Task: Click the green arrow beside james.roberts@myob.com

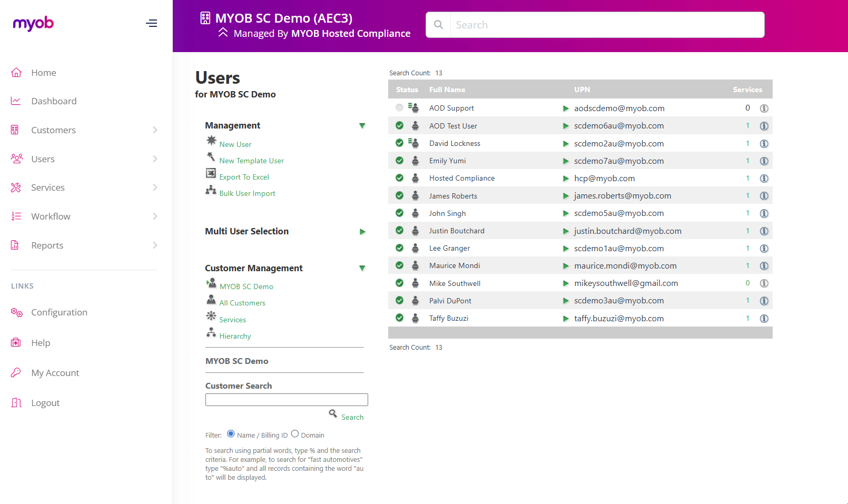Action: pyautogui.click(x=566, y=196)
